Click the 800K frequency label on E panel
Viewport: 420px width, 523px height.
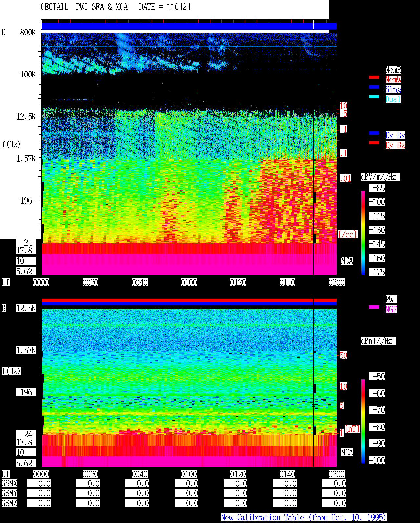tap(28, 32)
